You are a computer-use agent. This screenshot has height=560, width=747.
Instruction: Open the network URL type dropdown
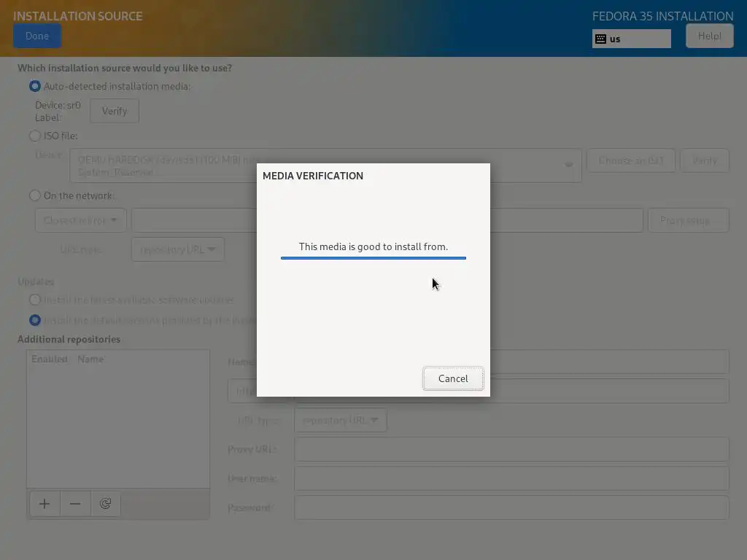click(x=178, y=249)
